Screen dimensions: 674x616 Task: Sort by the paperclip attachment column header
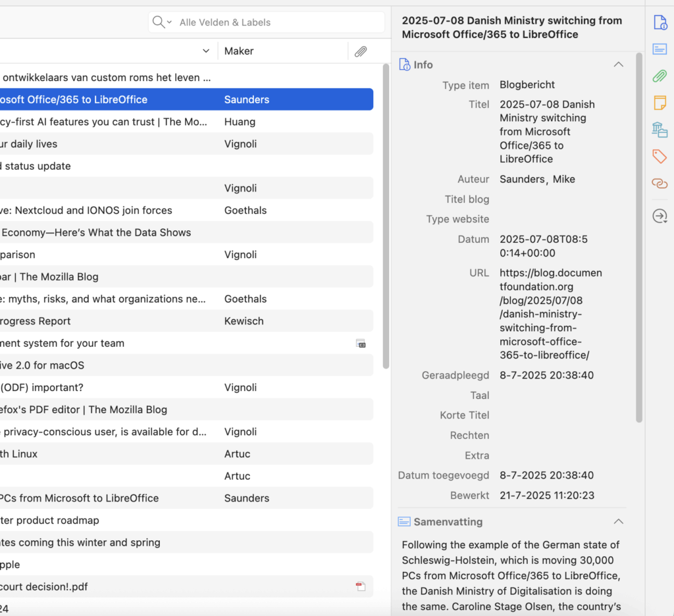pos(361,51)
